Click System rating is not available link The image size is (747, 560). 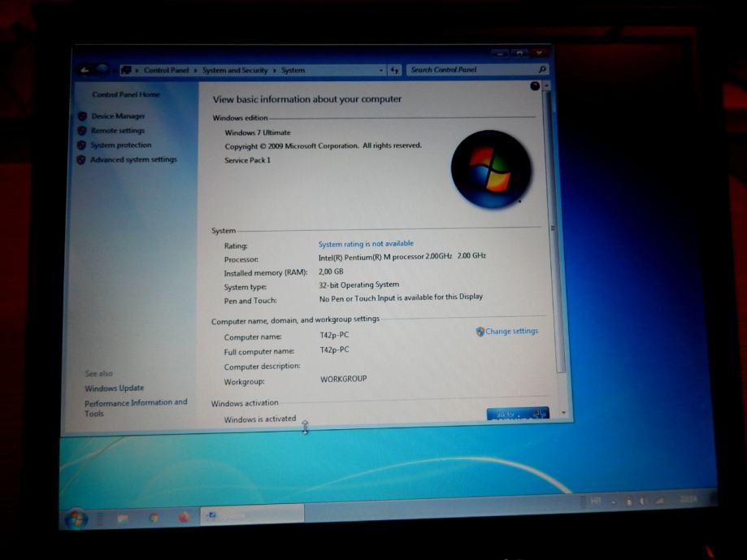click(x=366, y=243)
